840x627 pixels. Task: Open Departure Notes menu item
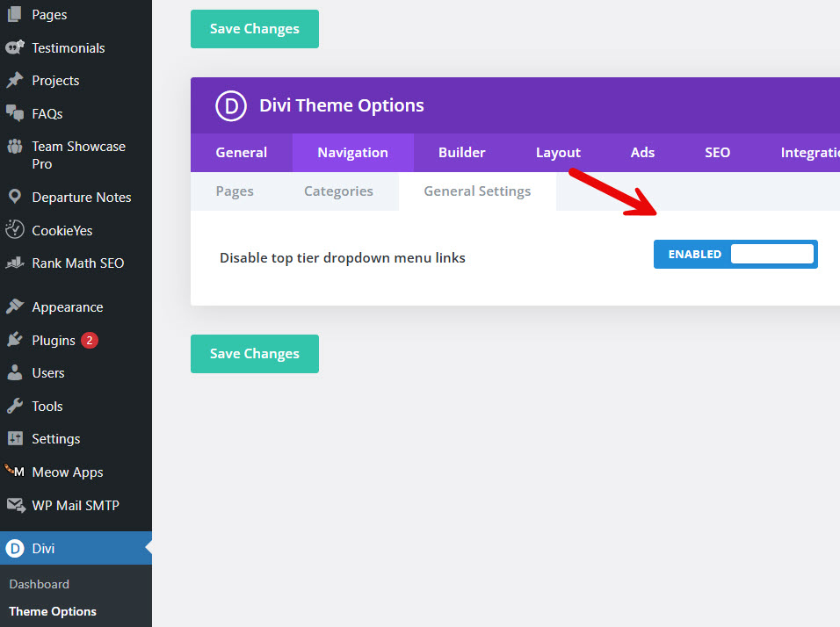tap(82, 198)
